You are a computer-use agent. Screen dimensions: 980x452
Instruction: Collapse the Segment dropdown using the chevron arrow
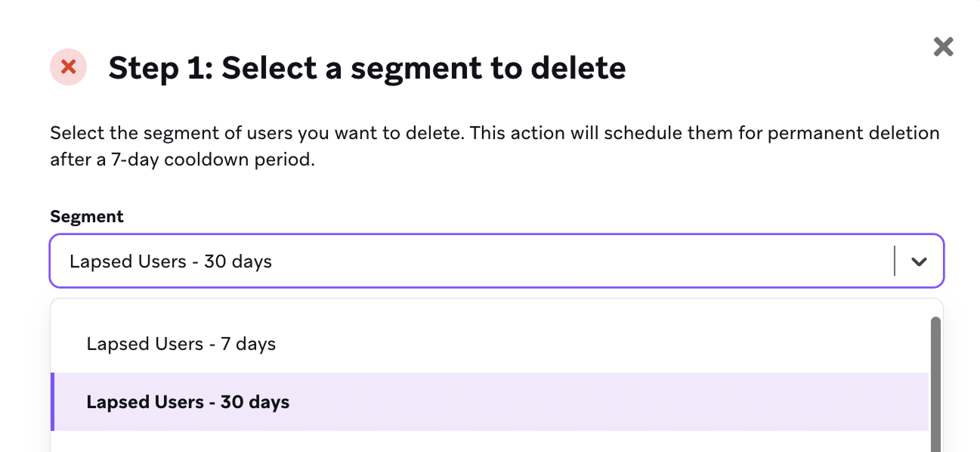point(919,262)
